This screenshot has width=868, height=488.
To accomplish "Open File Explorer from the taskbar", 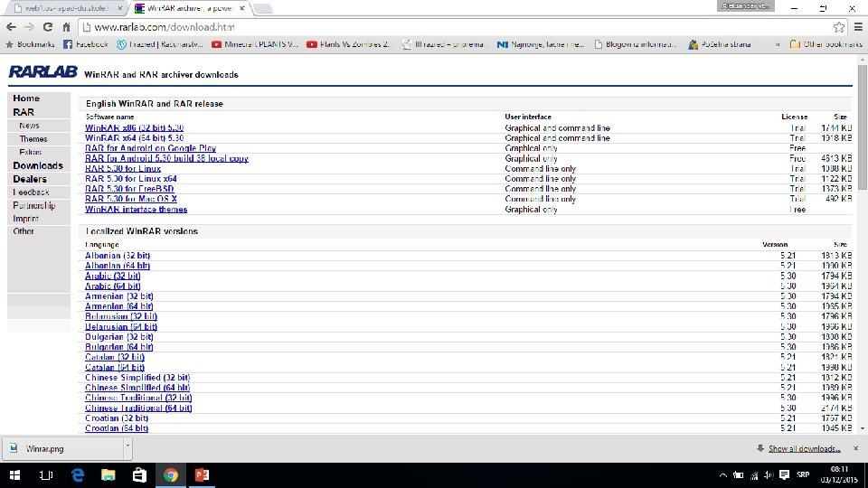I will coord(108,475).
